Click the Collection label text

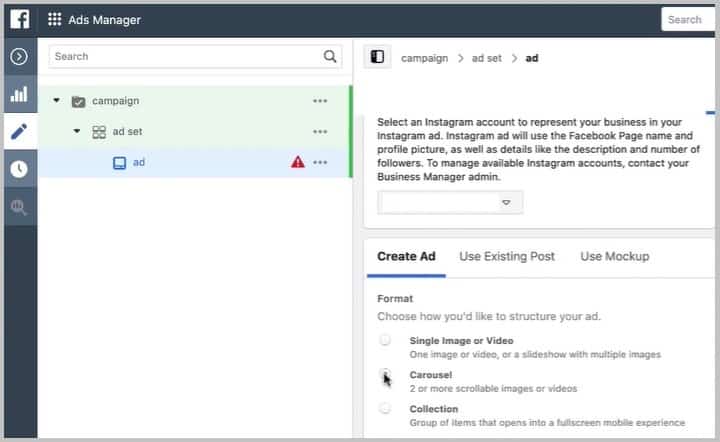[434, 409]
